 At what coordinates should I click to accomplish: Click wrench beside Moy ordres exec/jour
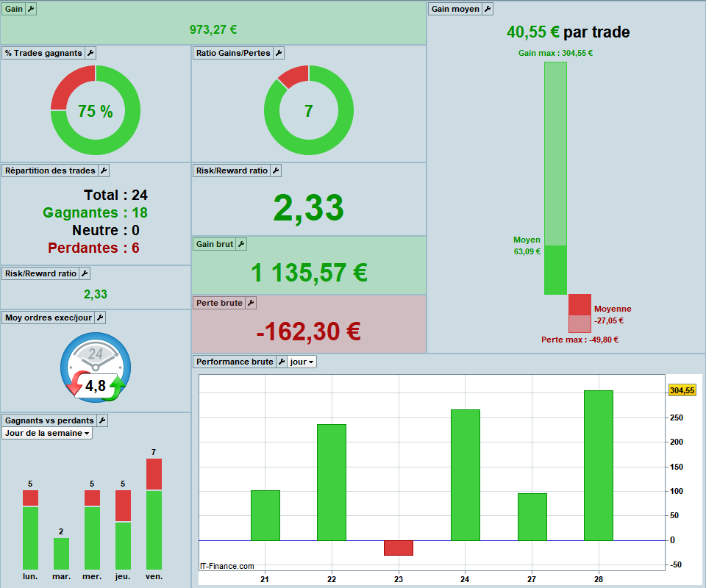(x=100, y=318)
